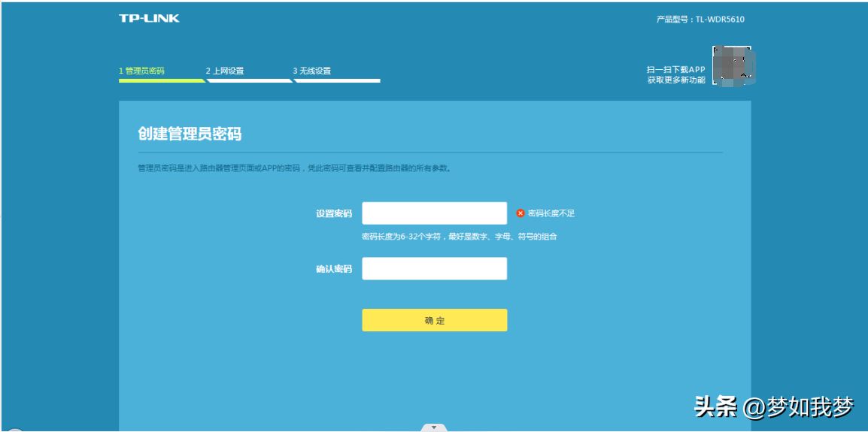Click the red error icon beside 密码长度不足
Viewport: 868px width, 432px height.
pyautogui.click(x=520, y=213)
